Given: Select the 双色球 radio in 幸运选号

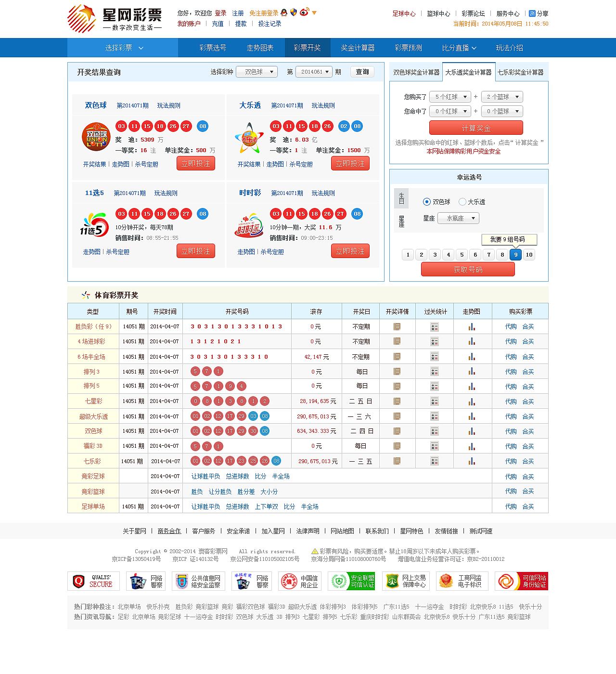Looking at the screenshot, I should [x=426, y=202].
